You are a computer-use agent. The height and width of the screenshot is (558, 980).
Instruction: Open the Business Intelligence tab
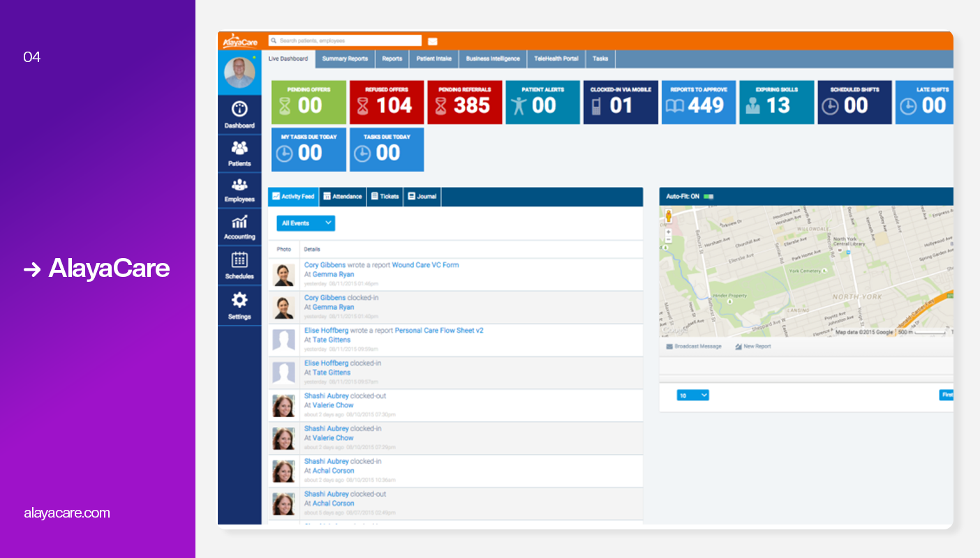[493, 59]
